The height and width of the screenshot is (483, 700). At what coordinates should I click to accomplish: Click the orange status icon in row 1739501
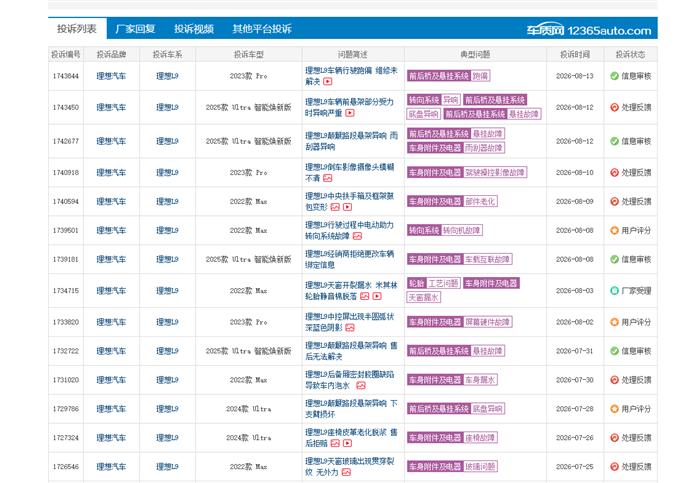614,230
